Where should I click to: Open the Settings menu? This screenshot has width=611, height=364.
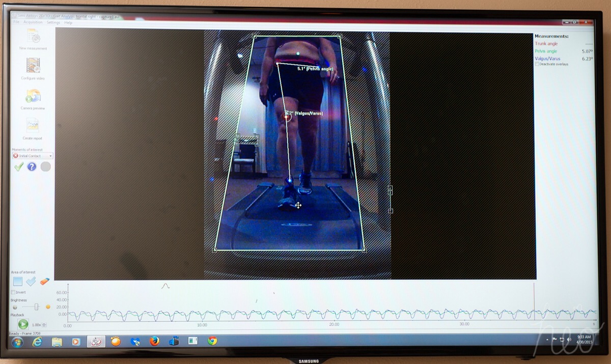click(53, 22)
